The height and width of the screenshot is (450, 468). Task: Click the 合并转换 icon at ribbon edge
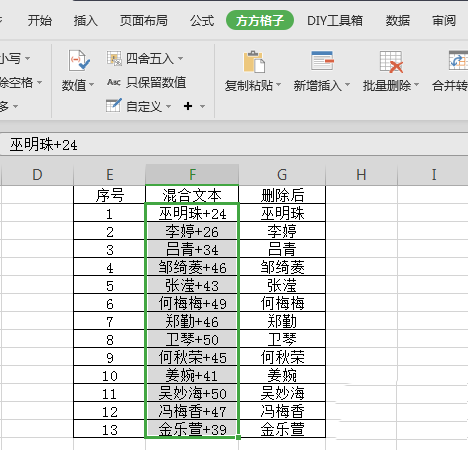click(x=459, y=60)
